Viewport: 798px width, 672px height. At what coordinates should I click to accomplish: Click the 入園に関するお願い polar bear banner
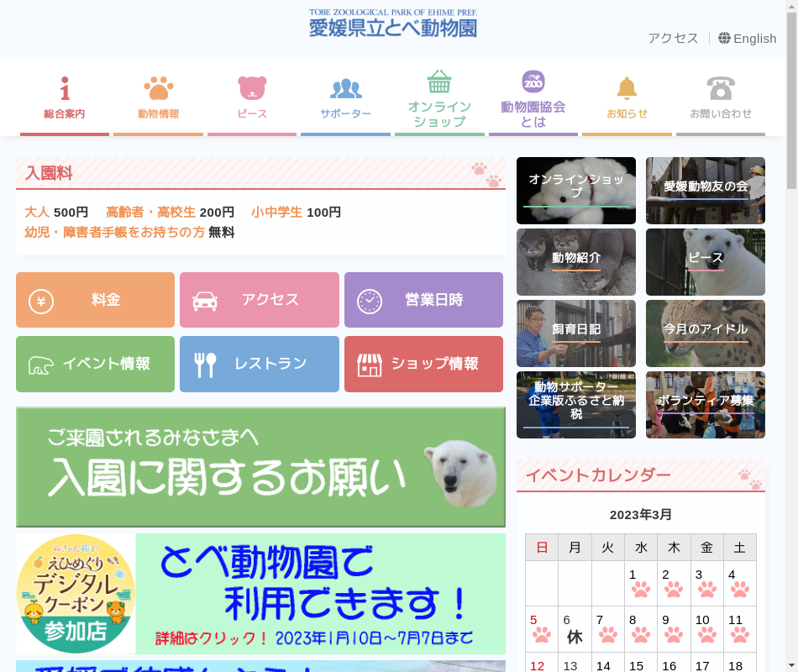point(260,467)
